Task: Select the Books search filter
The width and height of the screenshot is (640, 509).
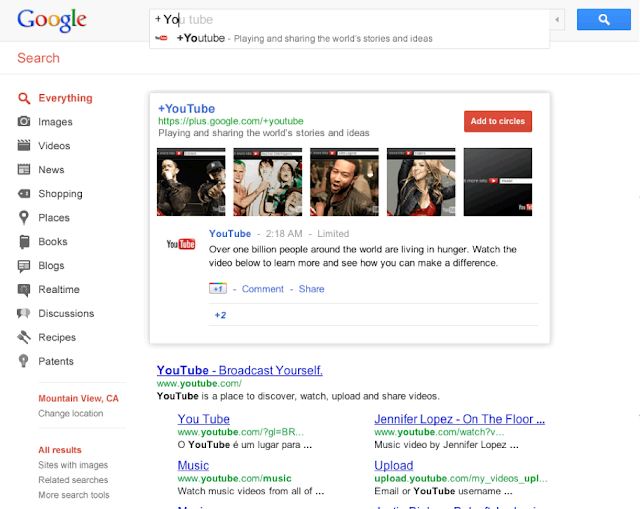Action: (x=53, y=242)
